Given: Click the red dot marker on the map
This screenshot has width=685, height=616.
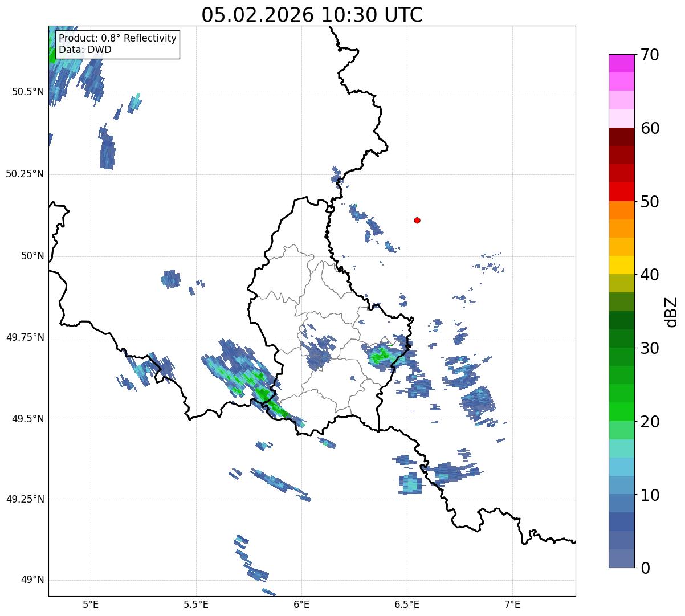Looking at the screenshot, I should (x=417, y=220).
